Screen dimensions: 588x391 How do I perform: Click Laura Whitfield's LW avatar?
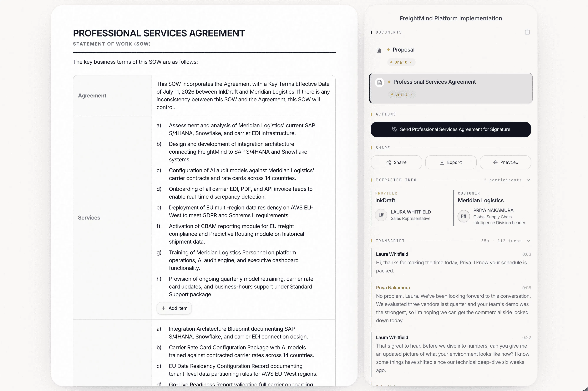tap(381, 215)
